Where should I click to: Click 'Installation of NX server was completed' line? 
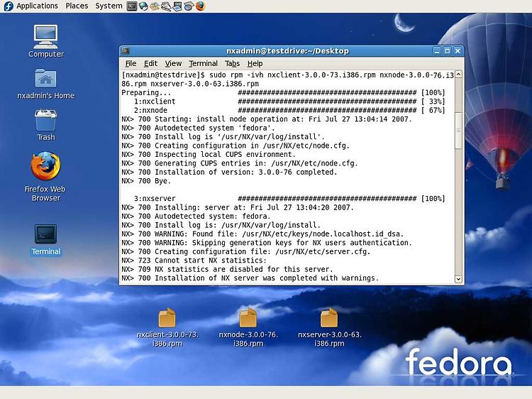pyautogui.click(x=250, y=278)
